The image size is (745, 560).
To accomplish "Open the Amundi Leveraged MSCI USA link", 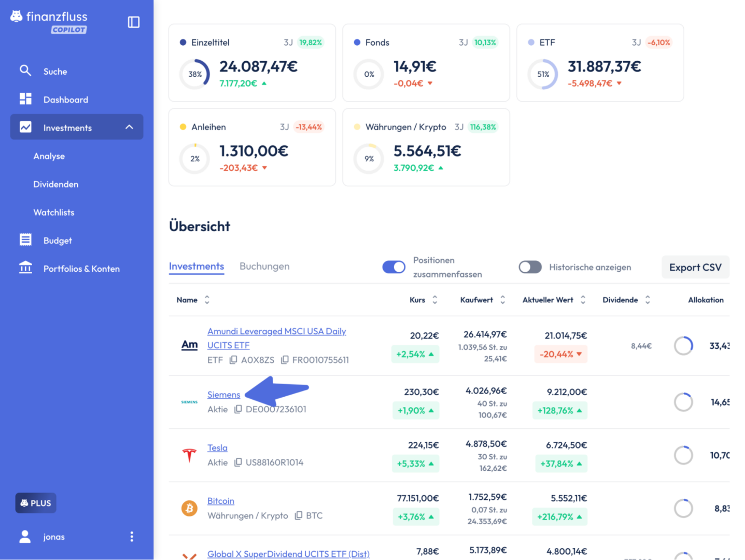I will click(277, 338).
